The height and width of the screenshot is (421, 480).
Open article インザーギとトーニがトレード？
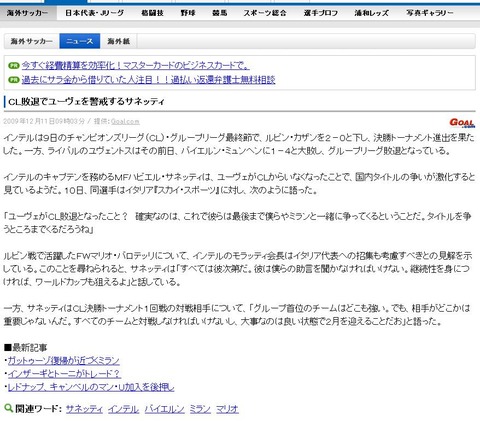click(64, 374)
